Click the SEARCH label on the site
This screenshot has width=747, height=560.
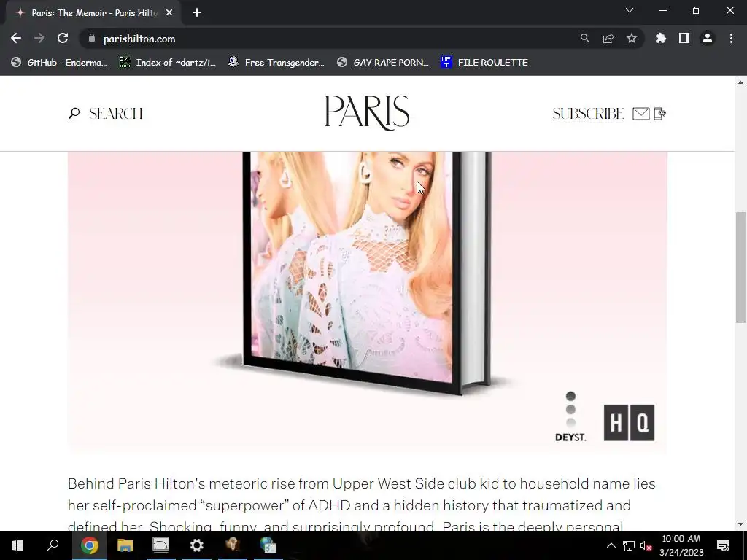tap(116, 113)
